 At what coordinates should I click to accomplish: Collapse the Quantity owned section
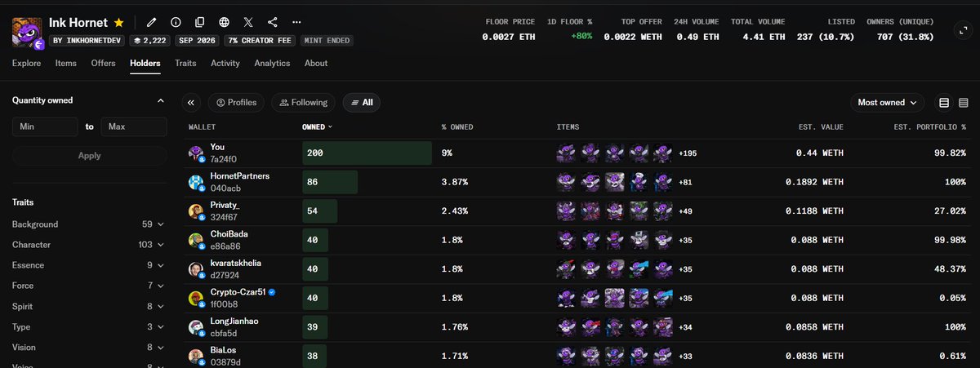click(160, 100)
